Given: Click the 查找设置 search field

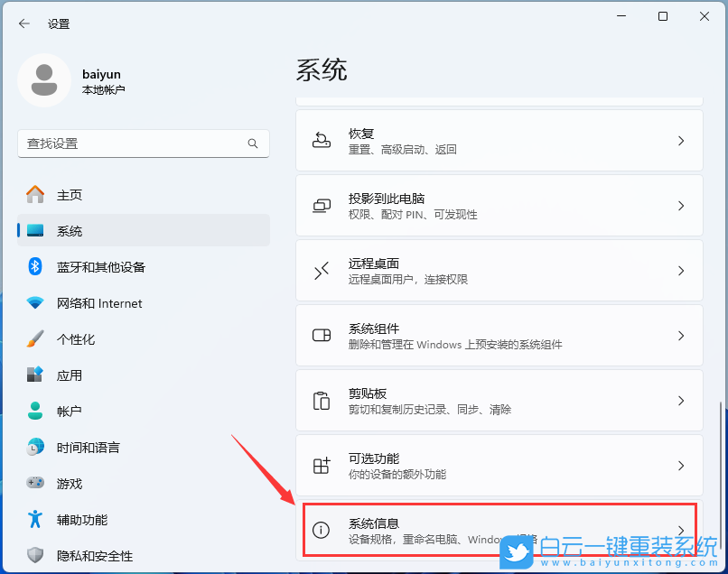Looking at the screenshot, I should (143, 143).
